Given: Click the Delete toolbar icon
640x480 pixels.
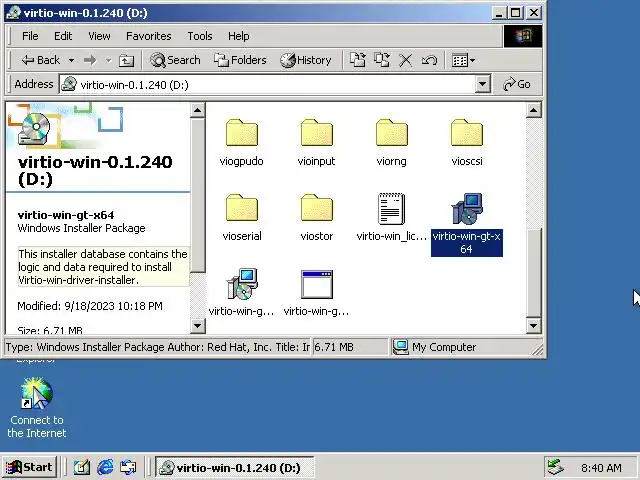Looking at the screenshot, I should [405, 60].
